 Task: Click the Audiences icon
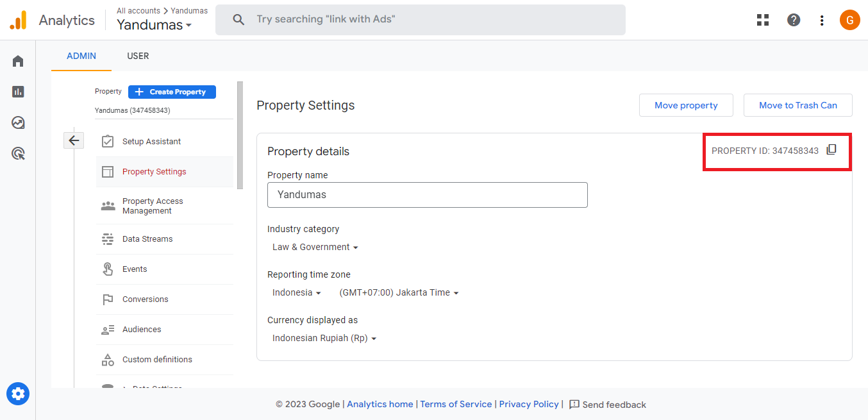108,330
